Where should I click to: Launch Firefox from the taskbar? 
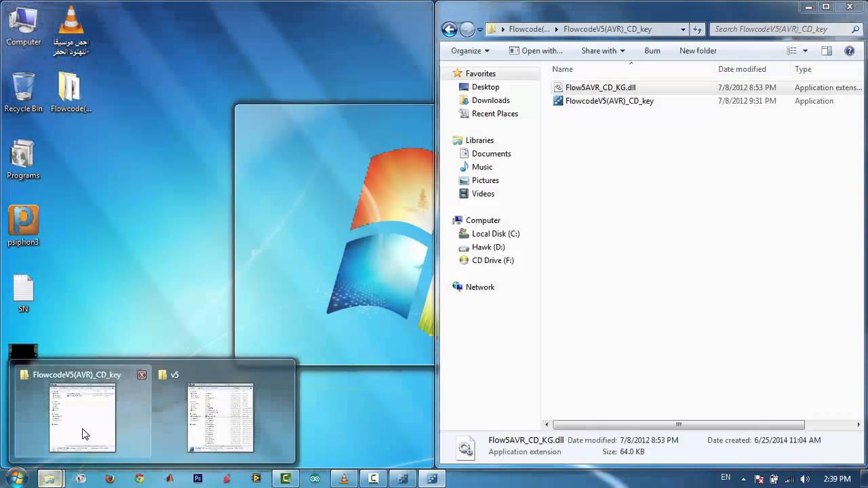(x=110, y=479)
